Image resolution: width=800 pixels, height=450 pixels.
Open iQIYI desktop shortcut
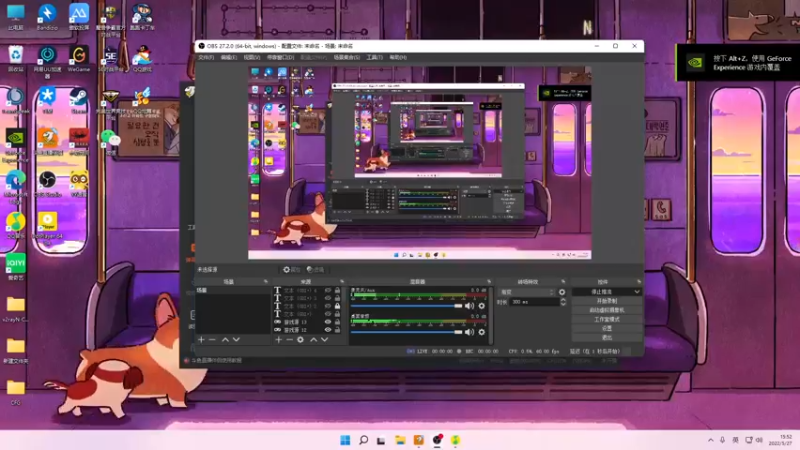[x=15, y=267]
